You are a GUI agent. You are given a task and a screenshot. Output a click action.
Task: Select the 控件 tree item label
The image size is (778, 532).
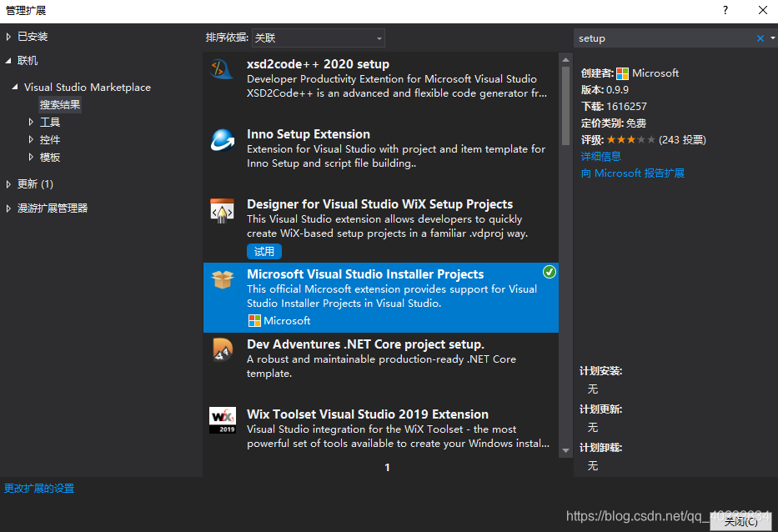[x=50, y=140]
